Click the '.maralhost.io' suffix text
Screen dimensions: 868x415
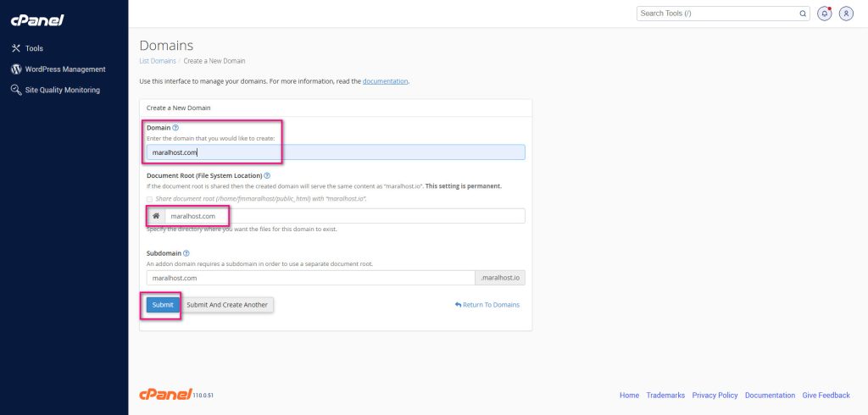tap(500, 278)
